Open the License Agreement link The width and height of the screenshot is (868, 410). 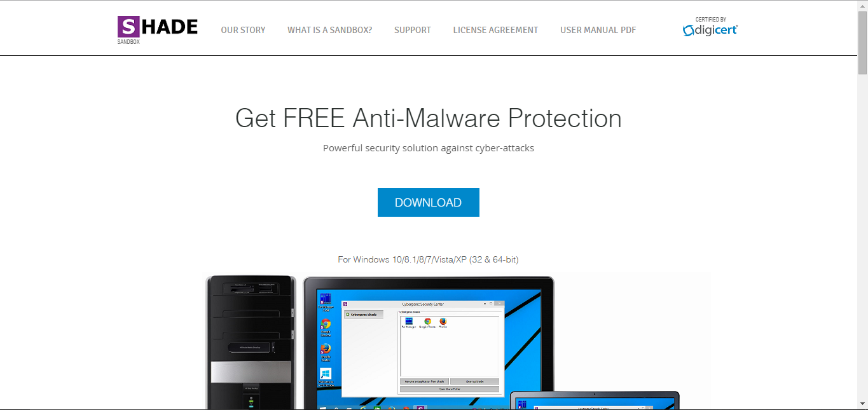click(x=495, y=30)
